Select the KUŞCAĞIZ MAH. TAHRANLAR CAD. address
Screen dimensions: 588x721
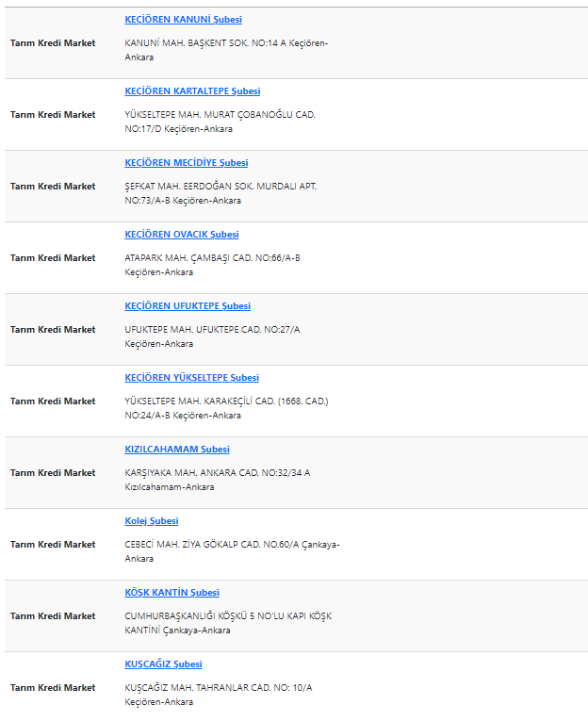coord(219,696)
